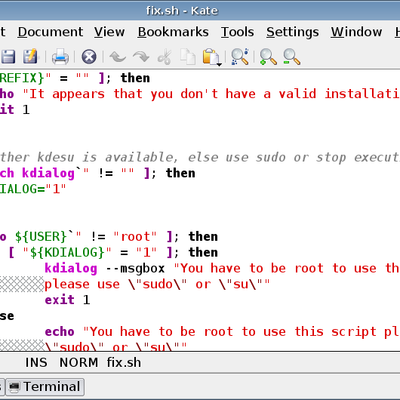Click the small terminal icon on the Terminal button
The width and height of the screenshot is (400, 400).
[x=14, y=387]
